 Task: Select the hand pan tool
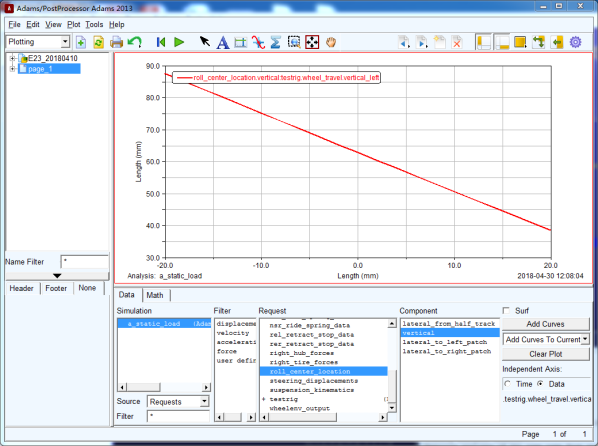click(331, 42)
